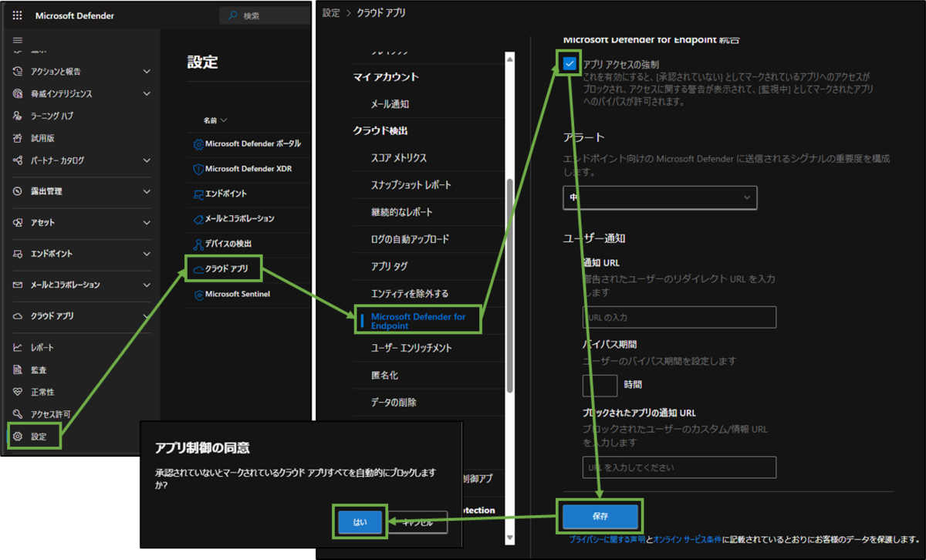Open 匿名化 settings item
This screenshot has width=926, height=560.
[384, 375]
